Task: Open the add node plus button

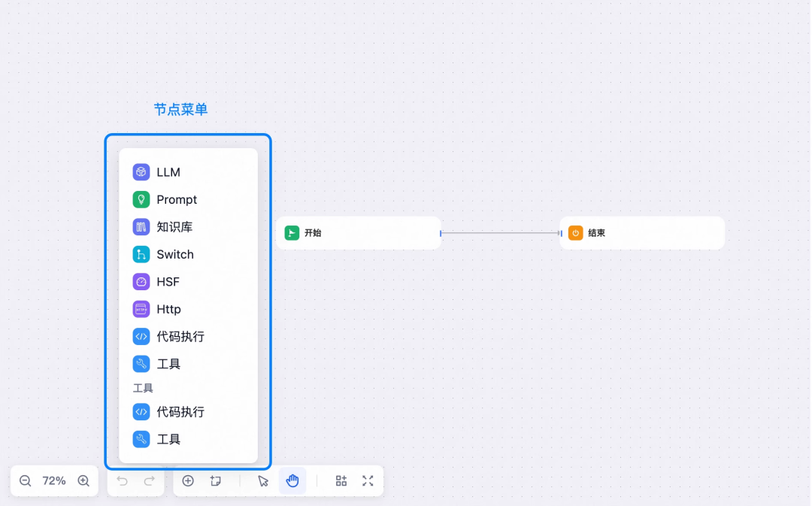Action: [x=188, y=481]
